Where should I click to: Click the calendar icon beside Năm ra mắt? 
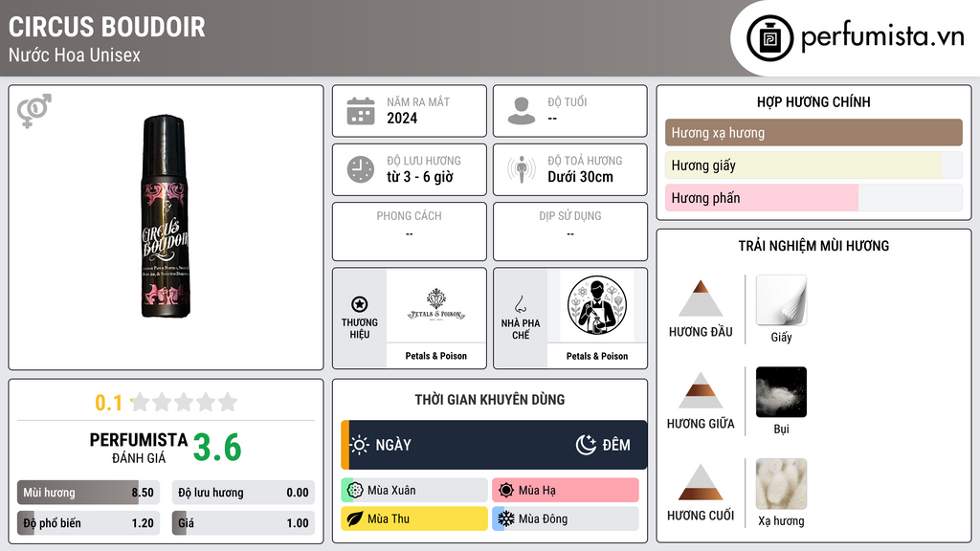[x=361, y=111]
